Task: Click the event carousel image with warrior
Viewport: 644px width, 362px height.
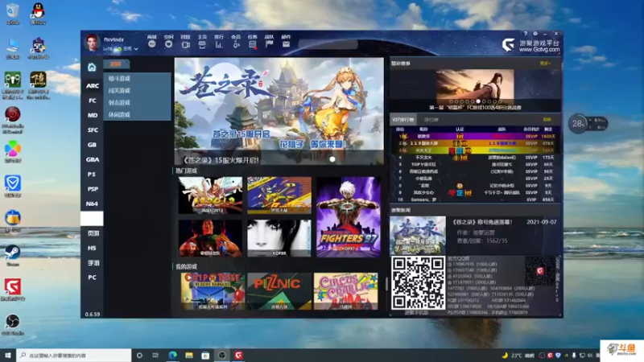Action: pos(475,87)
